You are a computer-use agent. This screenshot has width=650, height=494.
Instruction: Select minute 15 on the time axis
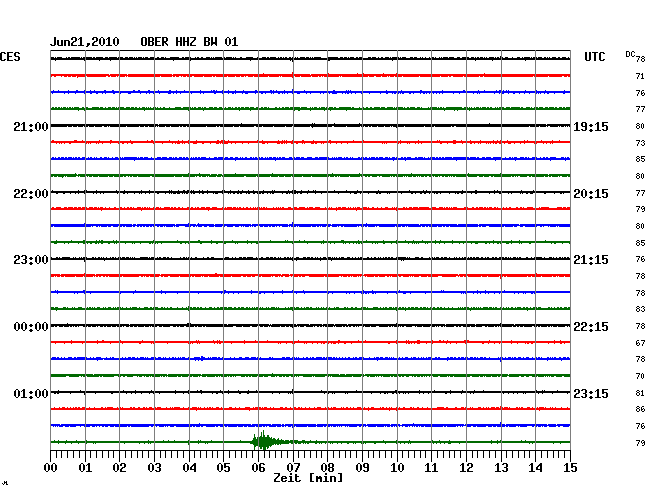(570, 467)
